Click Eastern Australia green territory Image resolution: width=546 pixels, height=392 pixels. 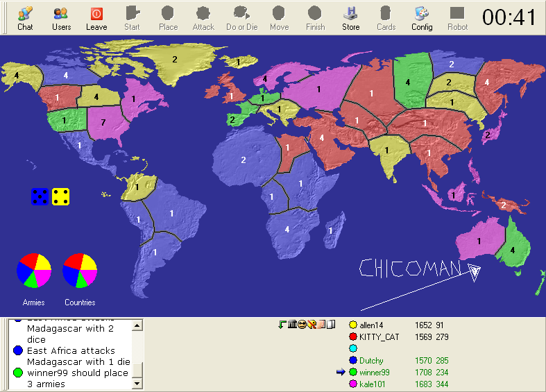point(512,250)
